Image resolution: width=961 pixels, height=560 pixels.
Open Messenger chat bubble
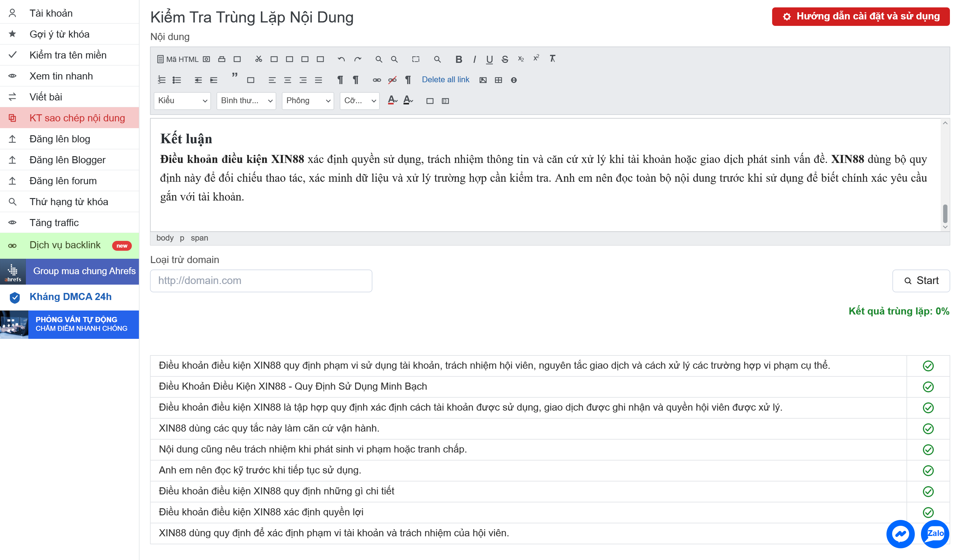click(x=900, y=534)
